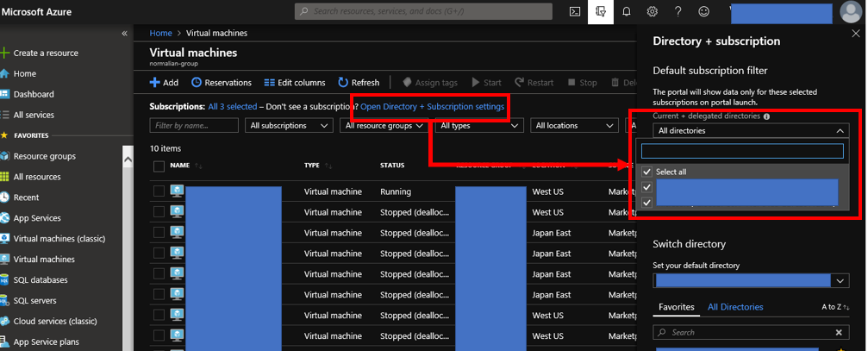The width and height of the screenshot is (868, 351).
Task: Click Start in the VM toolbar
Action: 487,83
